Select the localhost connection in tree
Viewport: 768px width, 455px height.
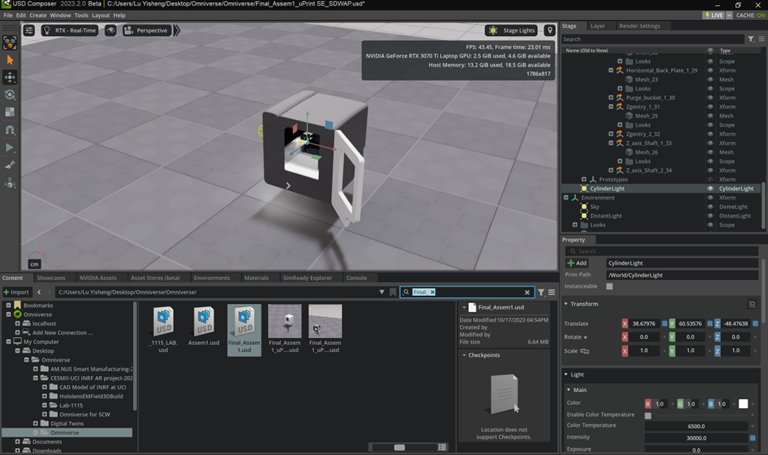44,324
